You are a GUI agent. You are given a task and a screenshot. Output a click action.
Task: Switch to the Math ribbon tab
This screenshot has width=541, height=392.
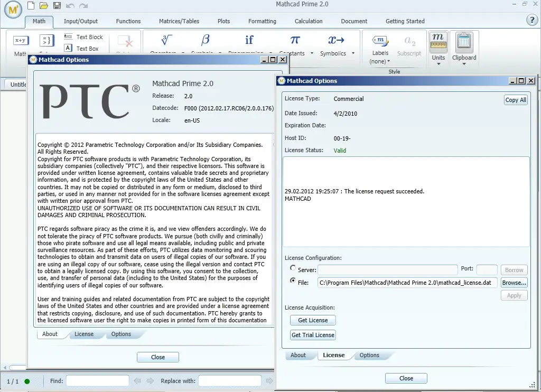39,21
